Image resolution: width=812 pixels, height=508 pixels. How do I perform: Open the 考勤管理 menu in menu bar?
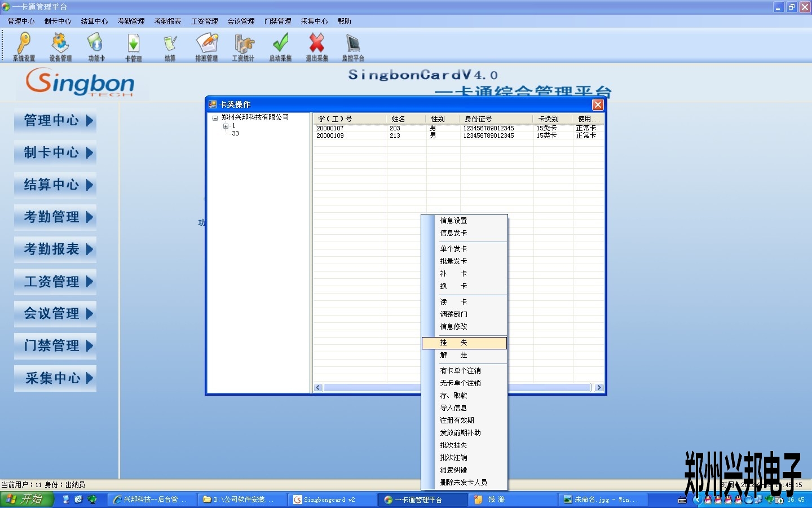coord(131,21)
